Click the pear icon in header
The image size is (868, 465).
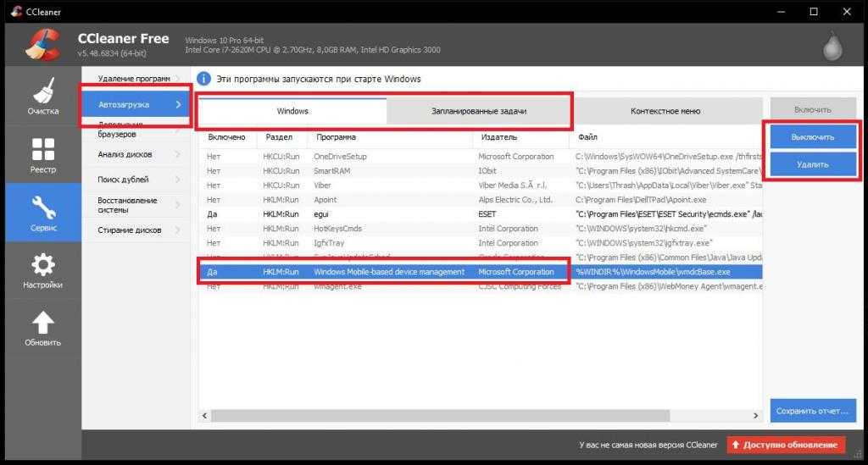point(832,46)
